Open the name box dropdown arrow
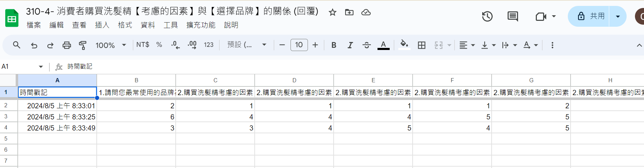 coord(41,67)
